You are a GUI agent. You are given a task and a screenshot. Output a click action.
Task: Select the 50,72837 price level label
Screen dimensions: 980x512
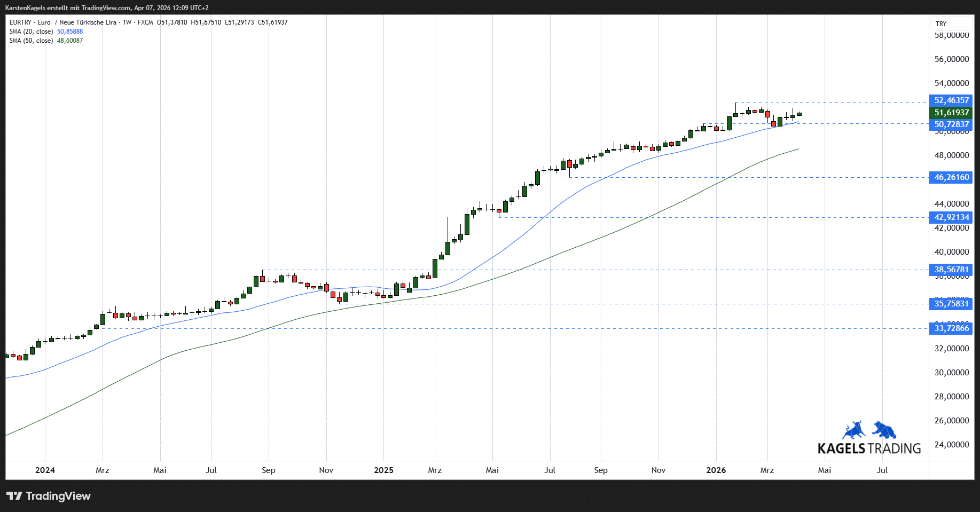pyautogui.click(x=951, y=124)
